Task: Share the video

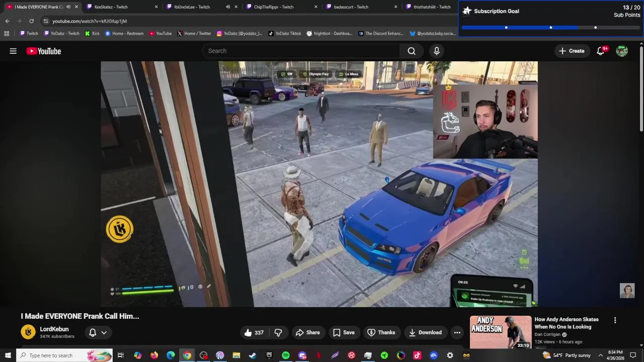Action: pos(307,332)
